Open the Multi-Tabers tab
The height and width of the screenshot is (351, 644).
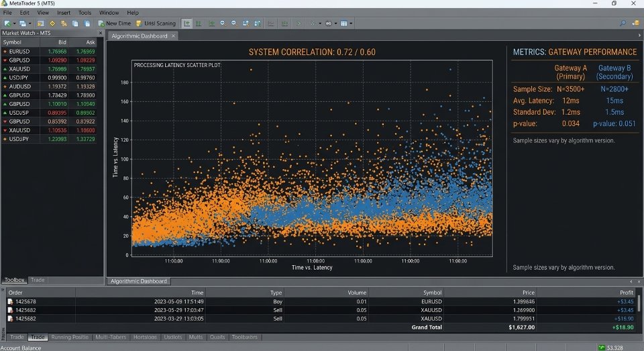111,337
